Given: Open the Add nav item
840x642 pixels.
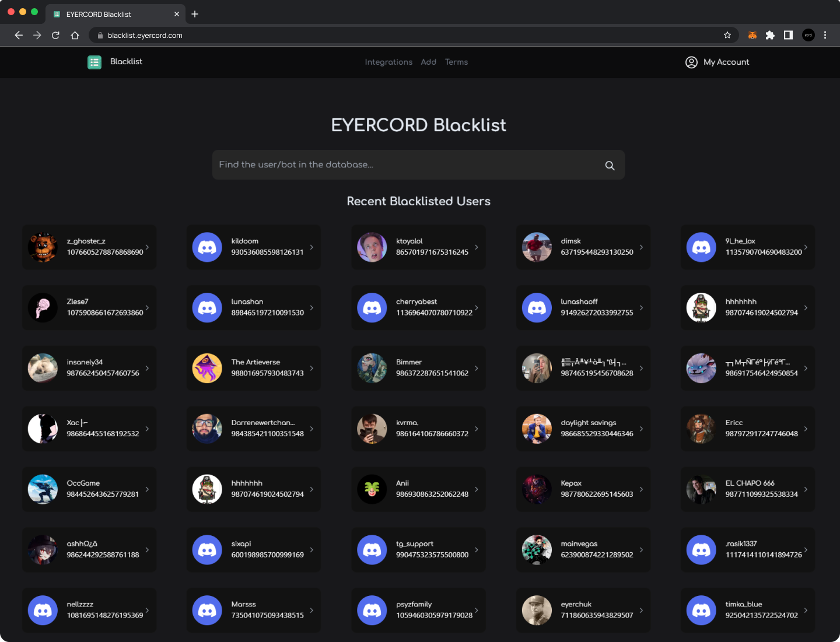Looking at the screenshot, I should [x=429, y=62].
